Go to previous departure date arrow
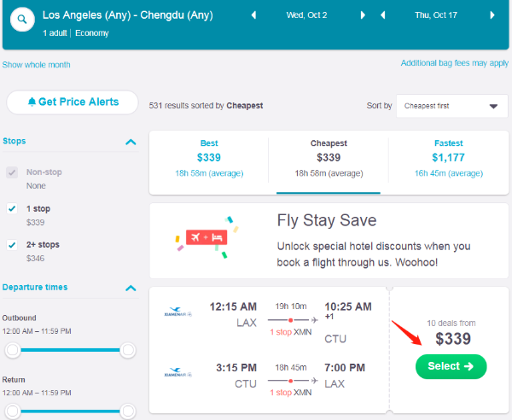 coord(253,15)
